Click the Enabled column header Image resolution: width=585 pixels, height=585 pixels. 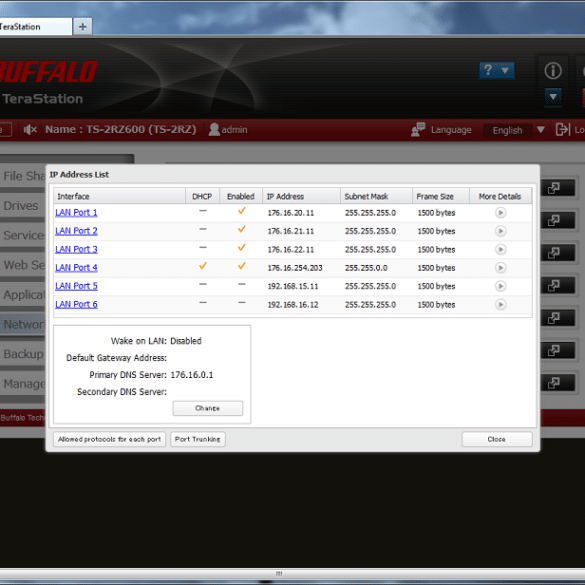click(241, 196)
